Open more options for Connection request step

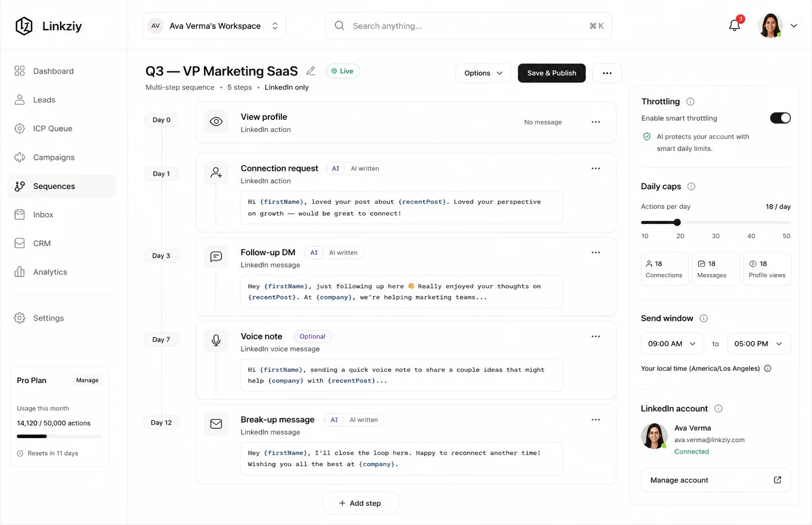click(x=596, y=168)
